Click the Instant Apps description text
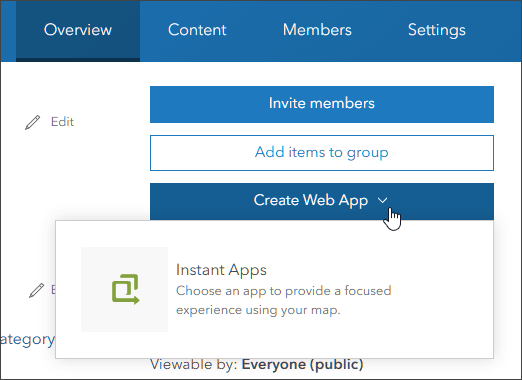The height and width of the screenshot is (380, 522). pyautogui.click(x=283, y=300)
